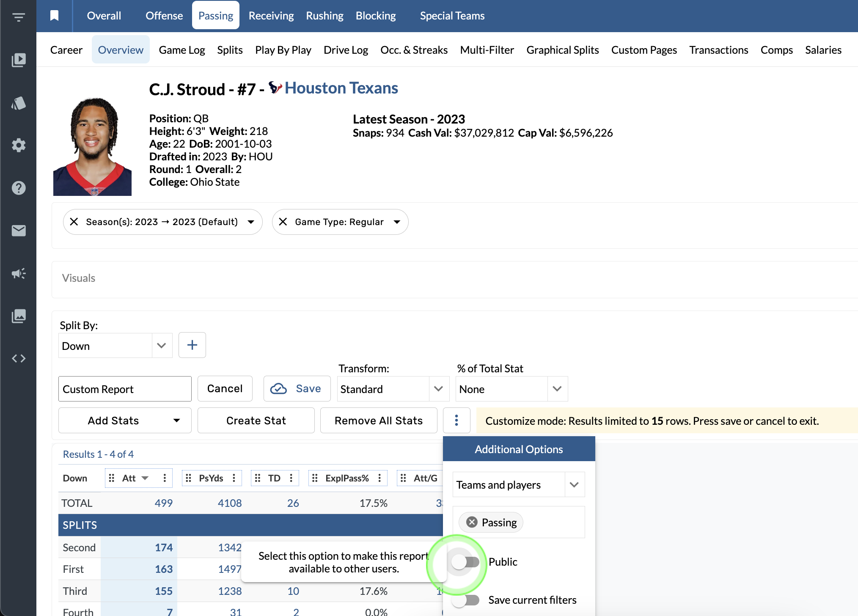This screenshot has height=616, width=858.
Task: Click the code brackets sidebar icon
Action: click(x=18, y=358)
